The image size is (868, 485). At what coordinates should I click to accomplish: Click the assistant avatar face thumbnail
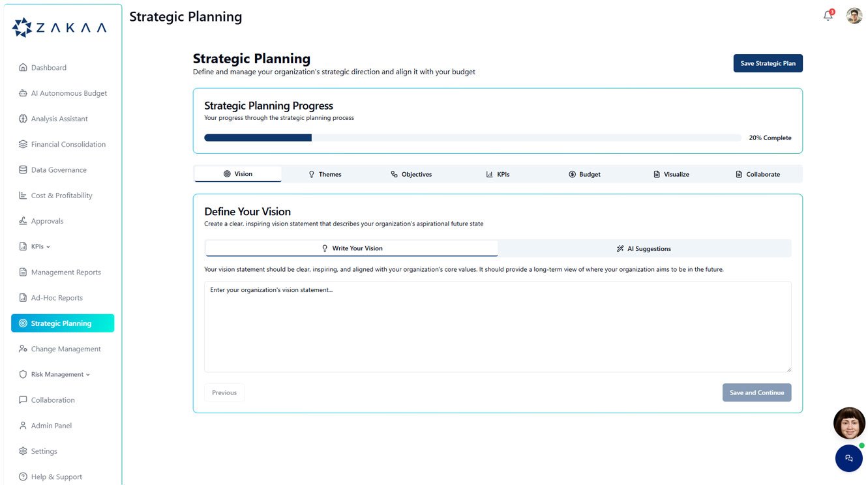coord(849,424)
